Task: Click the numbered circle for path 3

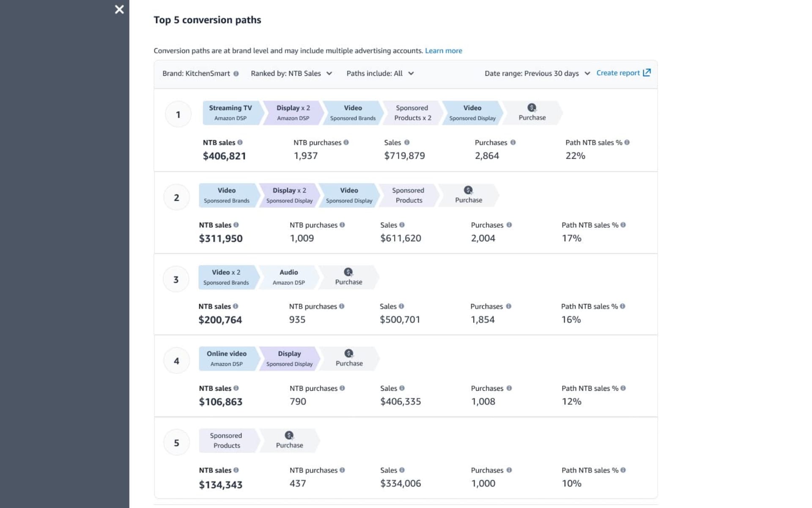Action: point(176,279)
